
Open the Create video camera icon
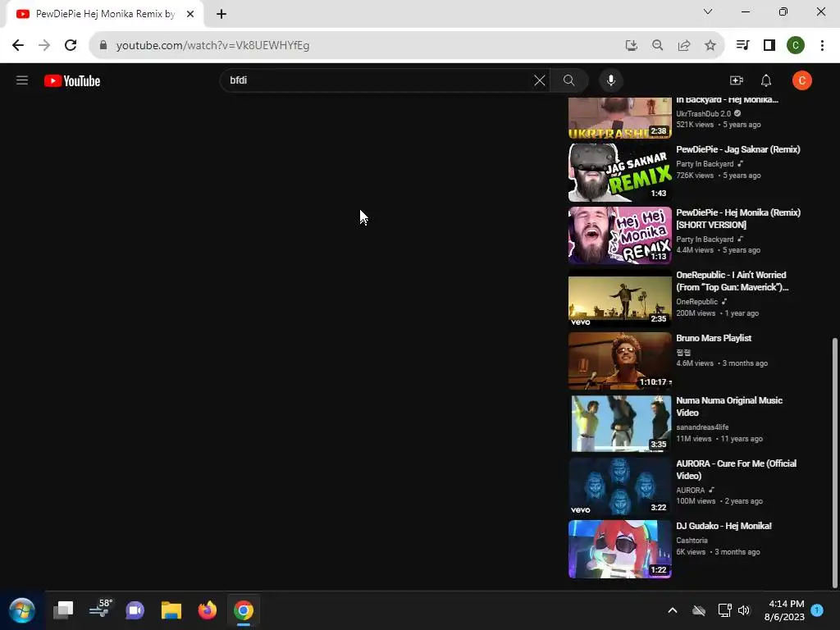pos(737,80)
